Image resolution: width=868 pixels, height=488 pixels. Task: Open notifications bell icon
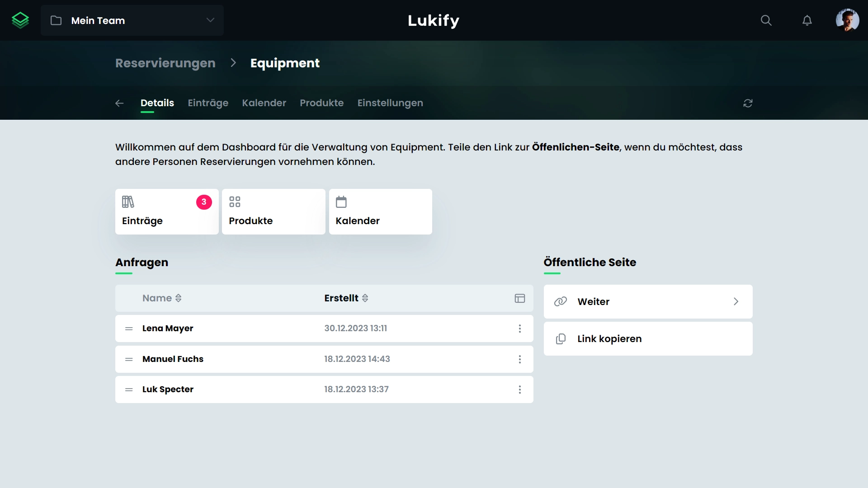[x=807, y=20]
